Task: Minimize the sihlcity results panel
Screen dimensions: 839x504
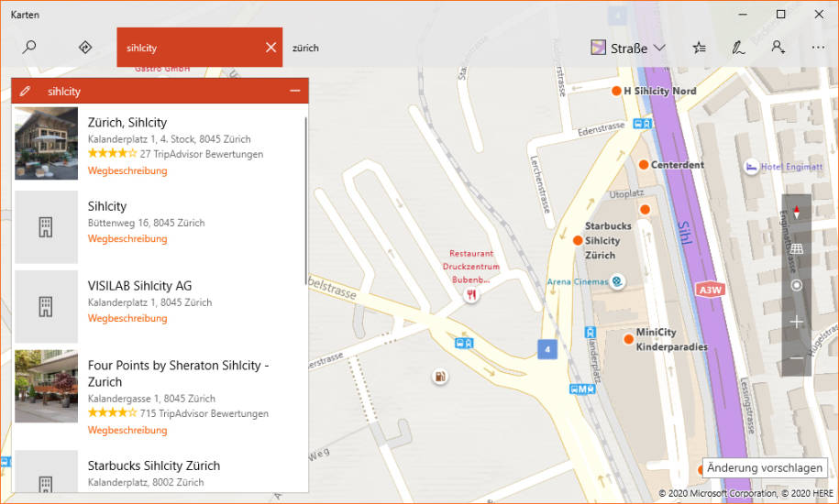Action: pos(295,91)
